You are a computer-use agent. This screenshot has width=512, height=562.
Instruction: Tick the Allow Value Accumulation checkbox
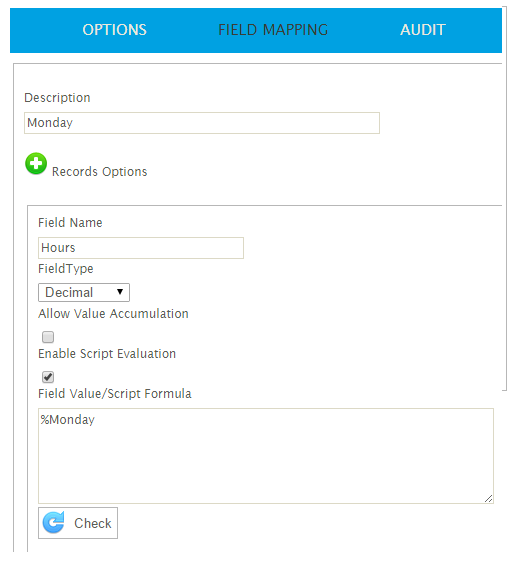[48, 337]
